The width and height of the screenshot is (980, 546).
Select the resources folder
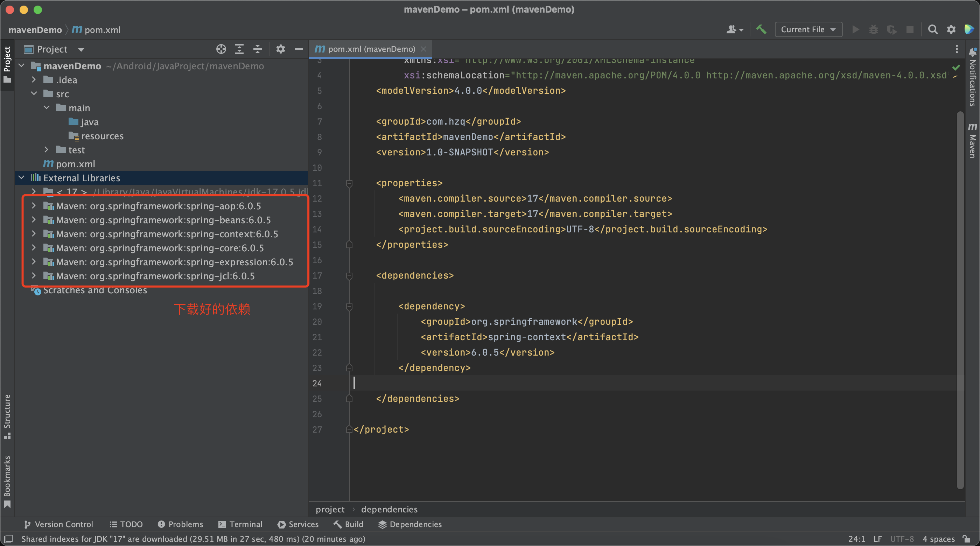point(96,136)
